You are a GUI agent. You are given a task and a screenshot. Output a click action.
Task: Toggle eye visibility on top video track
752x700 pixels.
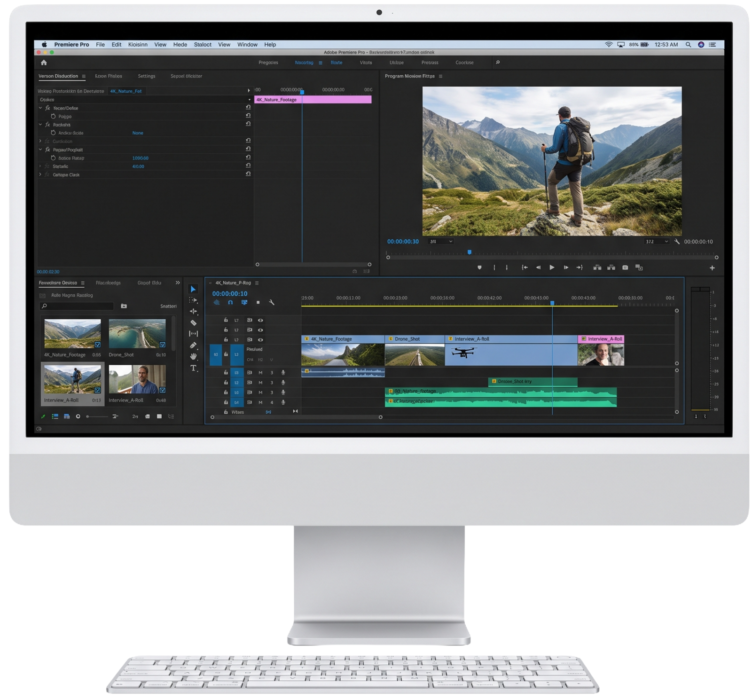(260, 320)
